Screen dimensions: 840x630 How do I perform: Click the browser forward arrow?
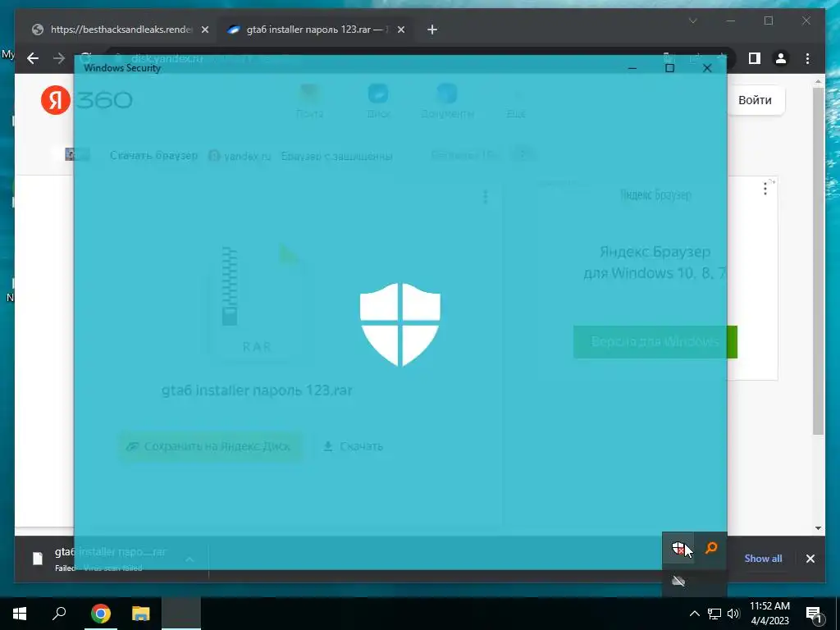tap(59, 58)
